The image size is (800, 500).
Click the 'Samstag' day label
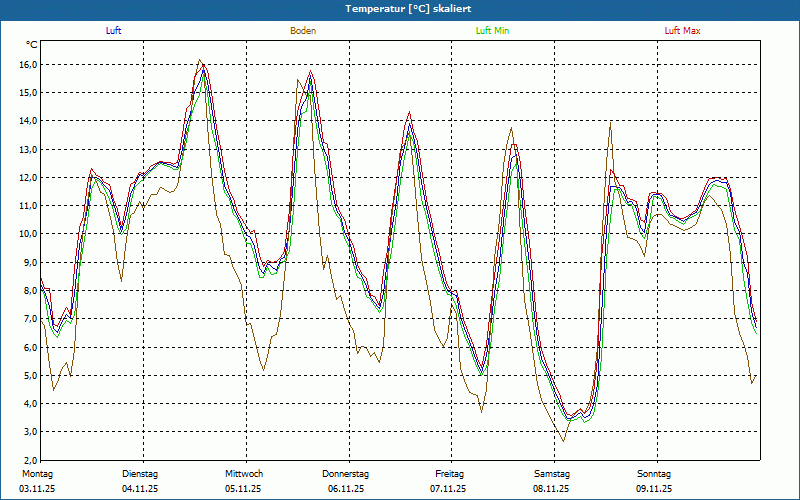click(552, 473)
